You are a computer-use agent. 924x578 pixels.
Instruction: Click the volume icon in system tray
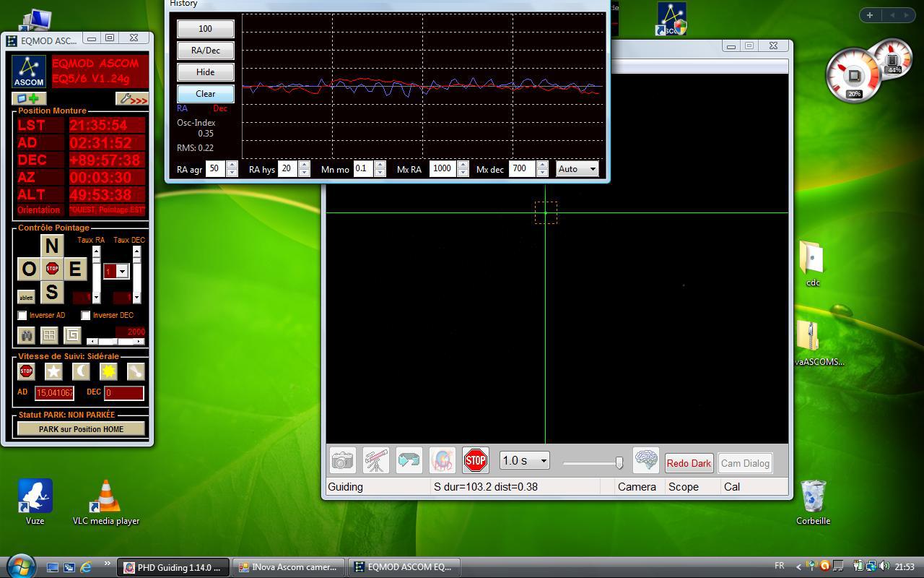(x=884, y=566)
